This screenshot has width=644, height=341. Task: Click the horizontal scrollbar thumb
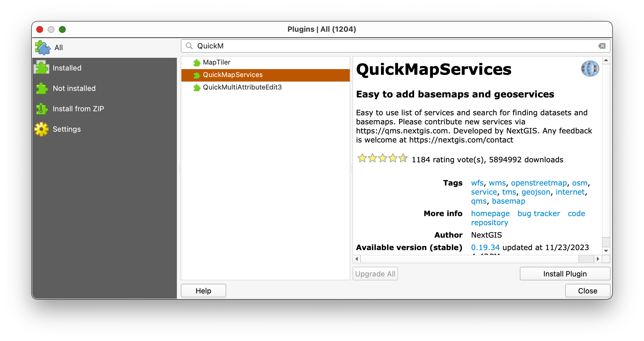586,259
